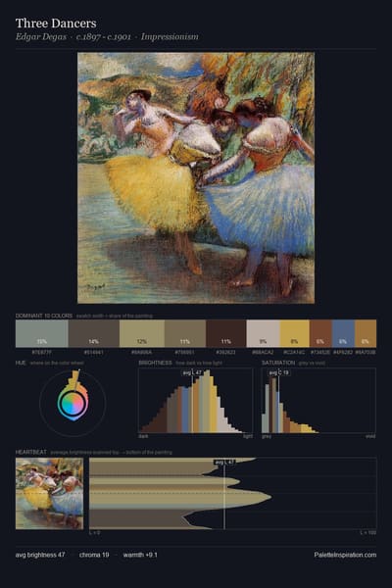Click the 'light' axis label under Brightness
Screen dimensions: 392x588
coord(248,436)
